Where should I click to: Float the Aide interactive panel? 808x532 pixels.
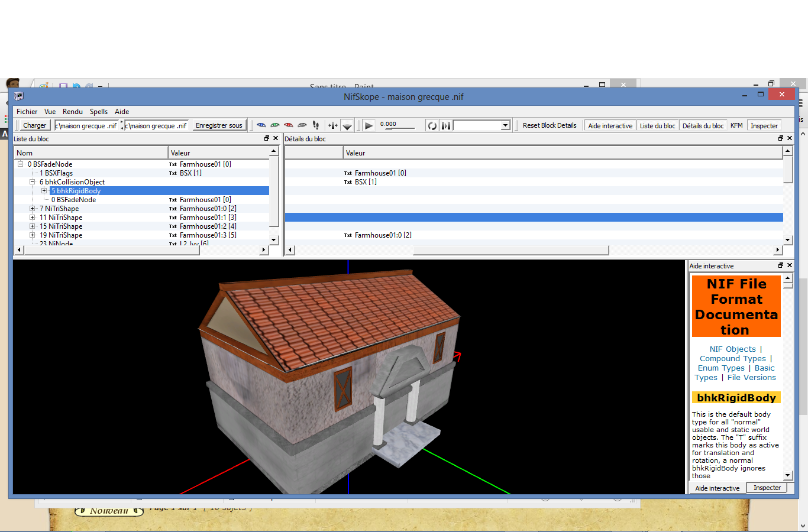pyautogui.click(x=781, y=265)
